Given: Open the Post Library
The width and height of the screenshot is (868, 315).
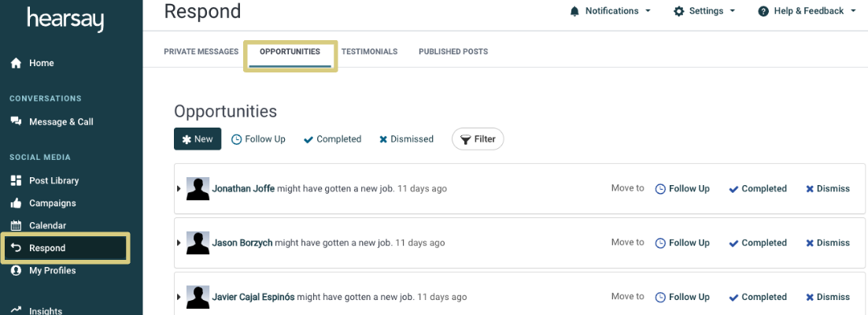Looking at the screenshot, I should pyautogui.click(x=44, y=180).
